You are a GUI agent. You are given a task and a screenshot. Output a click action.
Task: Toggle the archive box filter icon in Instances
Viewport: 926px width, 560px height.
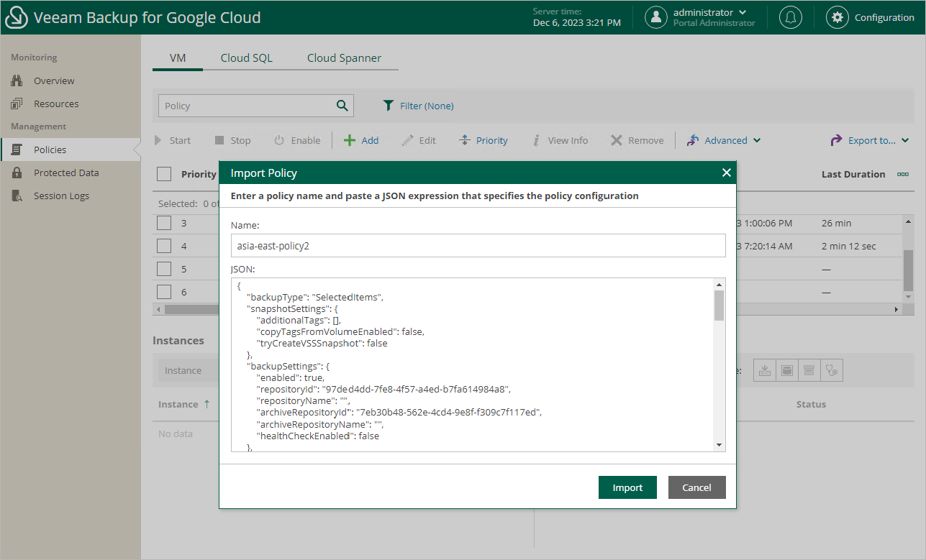coord(809,370)
